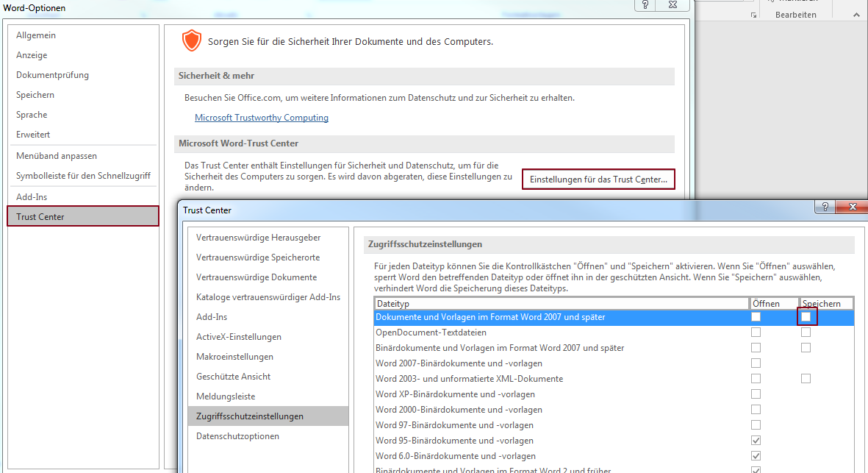The height and width of the screenshot is (473, 868).
Task: Check Speichern for Word 2003 XML-Dokumente
Action: (x=806, y=379)
